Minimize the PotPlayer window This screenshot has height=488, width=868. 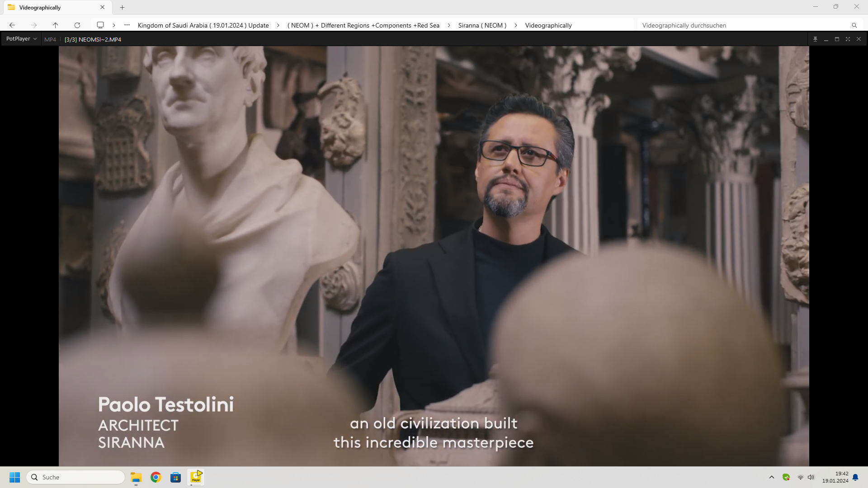pyautogui.click(x=826, y=39)
